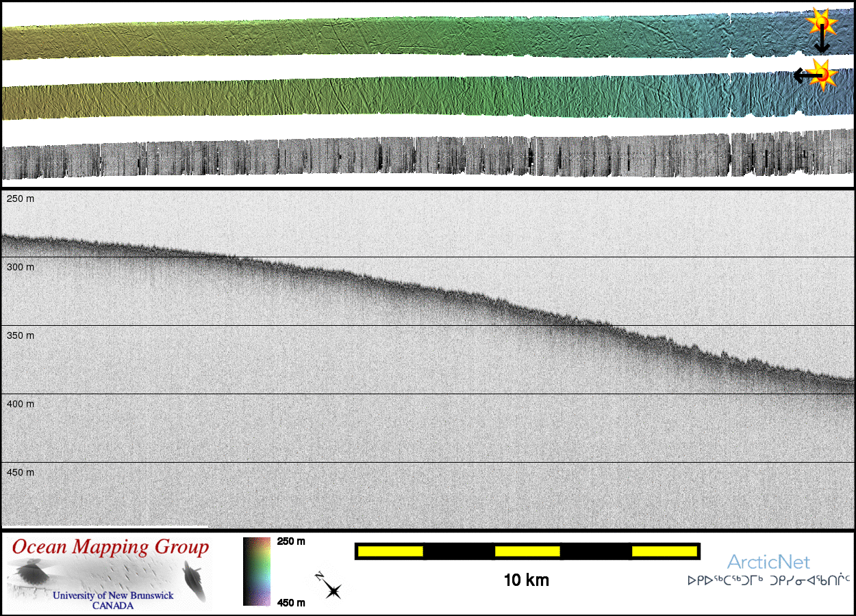Image resolution: width=856 pixels, height=616 pixels.
Task: Click the Inuktitut syllabics text under ArcticNet
Action: pos(768,581)
